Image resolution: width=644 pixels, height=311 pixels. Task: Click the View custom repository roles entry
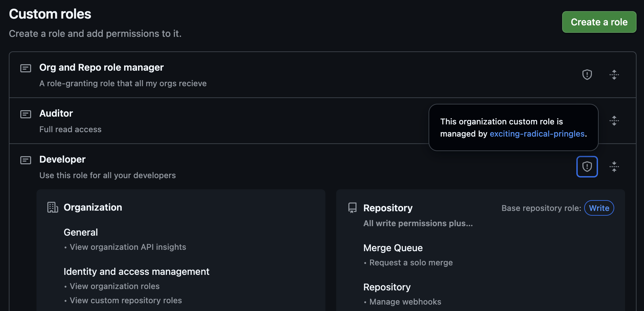[x=125, y=300]
